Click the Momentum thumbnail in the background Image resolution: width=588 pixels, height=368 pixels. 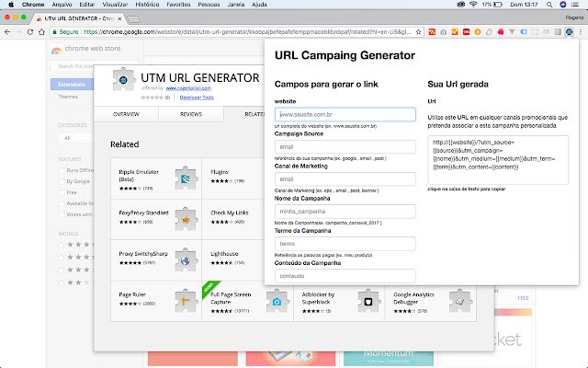click(389, 358)
